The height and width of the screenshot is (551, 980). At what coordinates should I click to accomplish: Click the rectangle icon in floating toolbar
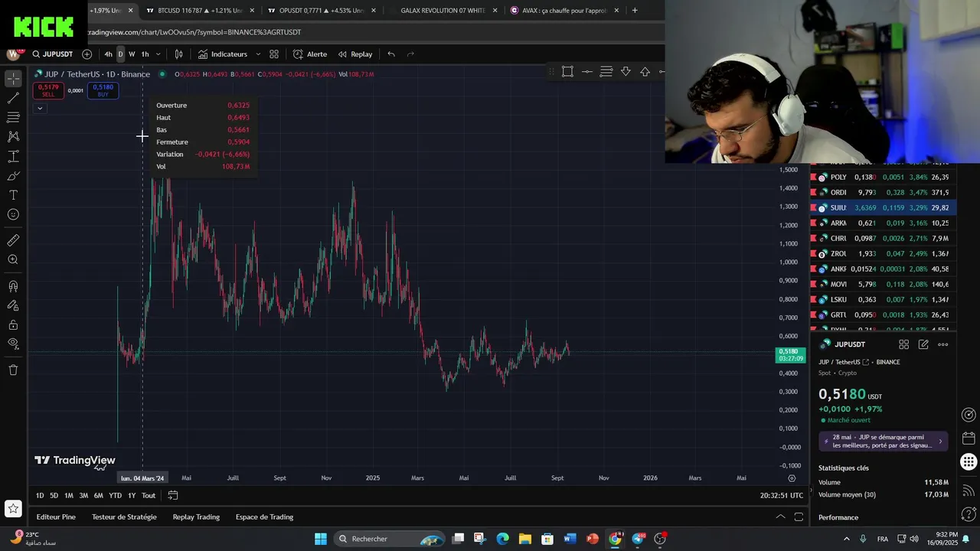[x=567, y=72]
